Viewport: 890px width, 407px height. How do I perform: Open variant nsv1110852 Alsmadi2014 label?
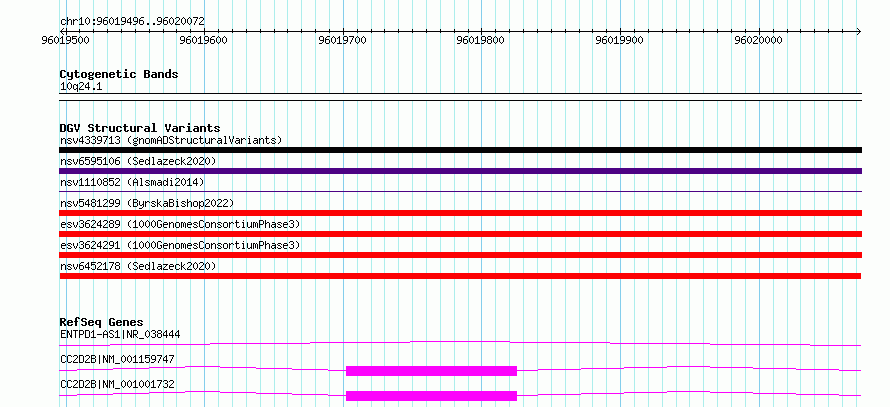pos(132,182)
